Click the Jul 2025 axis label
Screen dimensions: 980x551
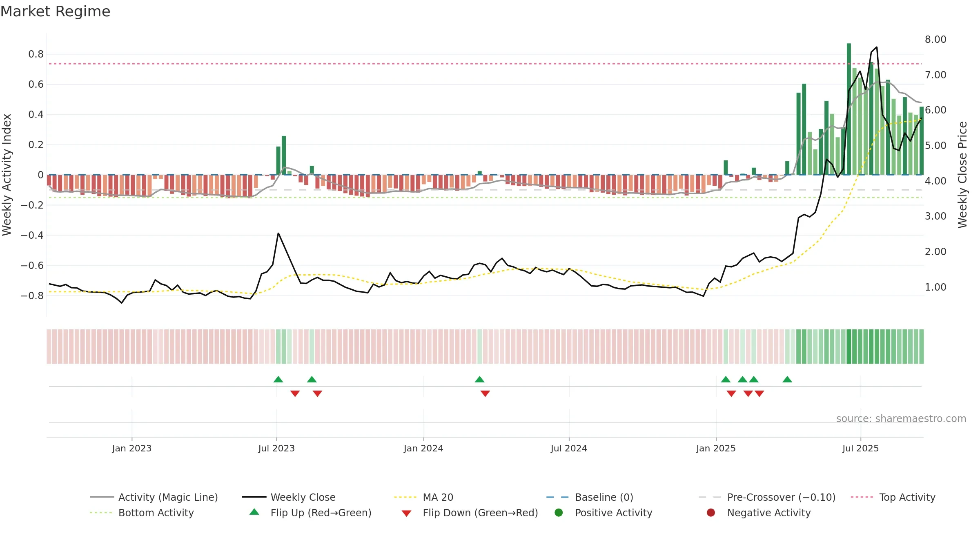860,448
